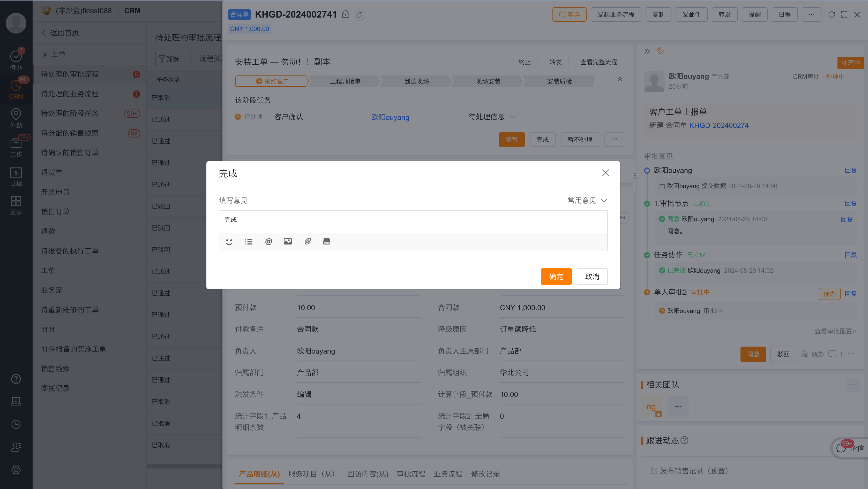Click the screenshot icon in the editor toolbar
Viewport: 868px width, 489px height.
click(x=326, y=241)
